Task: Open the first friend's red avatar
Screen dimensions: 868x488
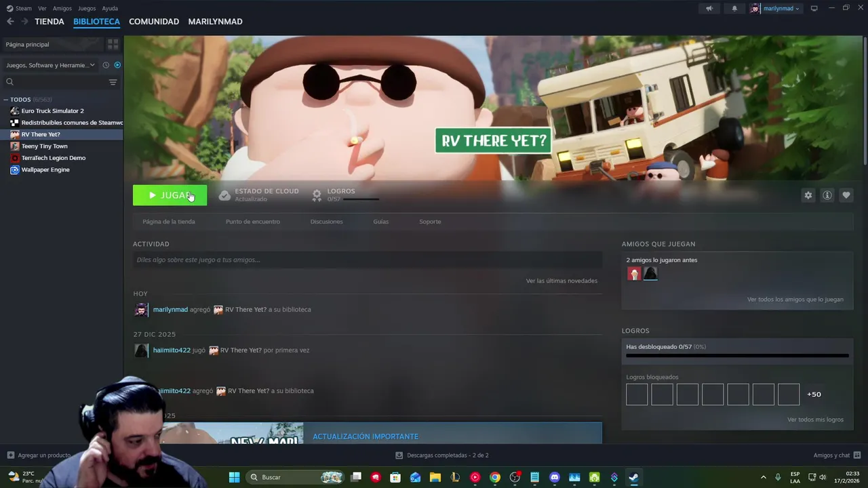Action: 634,274
